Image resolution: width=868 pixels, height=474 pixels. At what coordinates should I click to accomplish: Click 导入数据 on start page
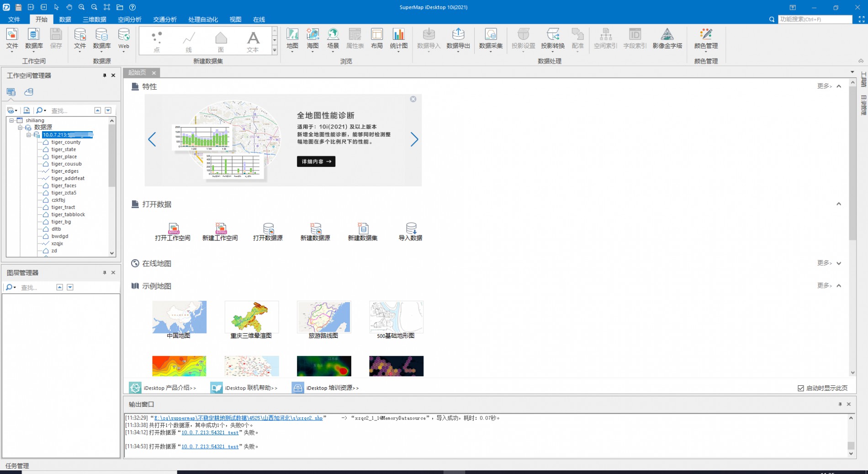pyautogui.click(x=410, y=232)
